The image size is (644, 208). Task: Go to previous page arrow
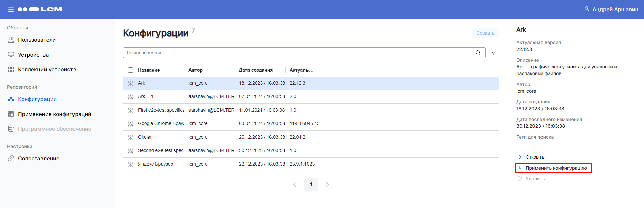295,185
